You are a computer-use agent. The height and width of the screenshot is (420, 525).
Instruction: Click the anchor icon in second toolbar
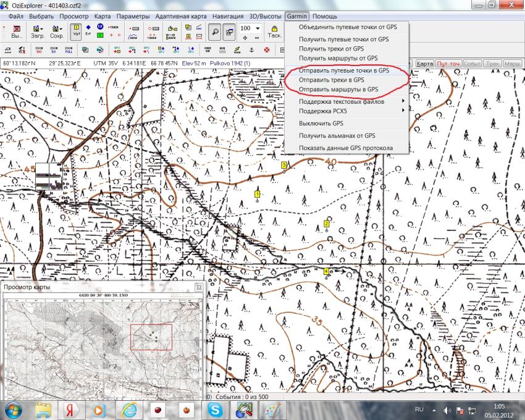(x=251, y=49)
